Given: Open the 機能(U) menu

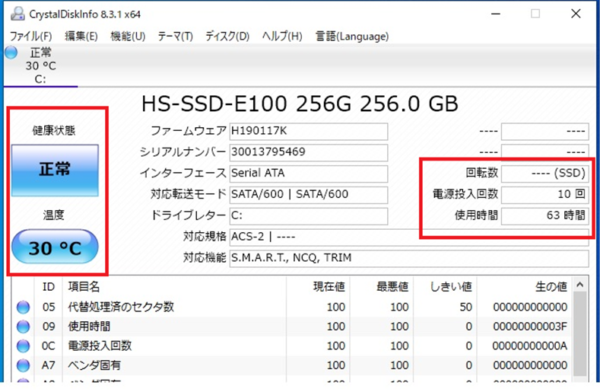Looking at the screenshot, I should click(x=128, y=36).
